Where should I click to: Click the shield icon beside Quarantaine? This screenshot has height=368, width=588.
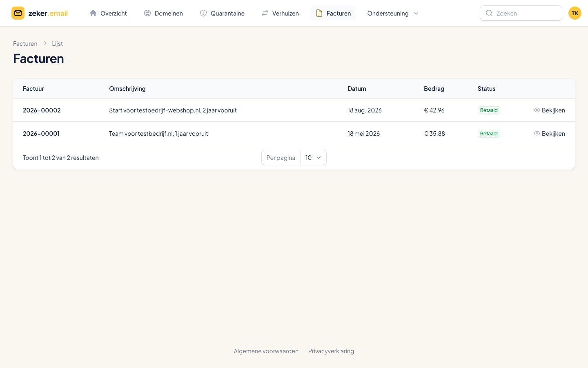pos(203,13)
